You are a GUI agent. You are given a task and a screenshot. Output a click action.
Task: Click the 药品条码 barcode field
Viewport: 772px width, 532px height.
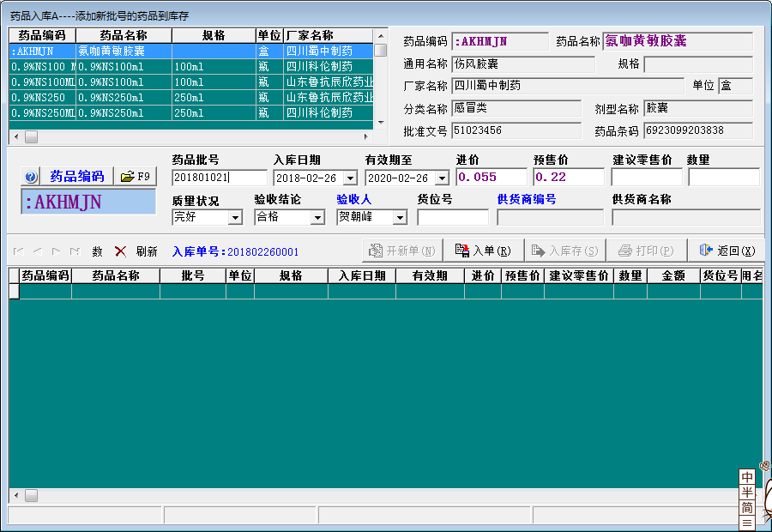[x=698, y=130]
